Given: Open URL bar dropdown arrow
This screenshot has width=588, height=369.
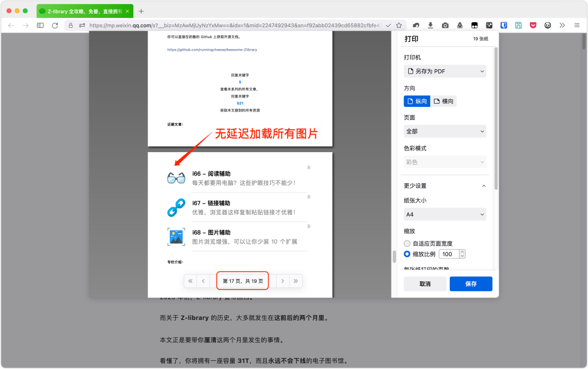Looking at the screenshot, I should click(x=388, y=26).
